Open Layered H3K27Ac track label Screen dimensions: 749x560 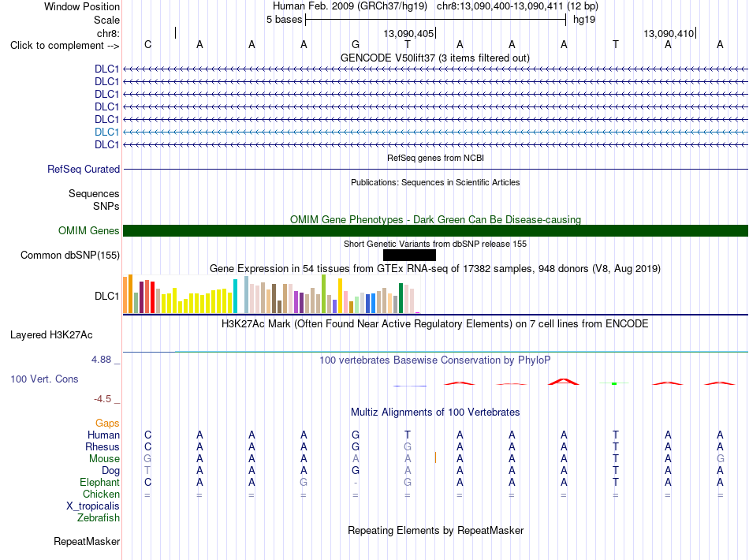pyautogui.click(x=51, y=335)
